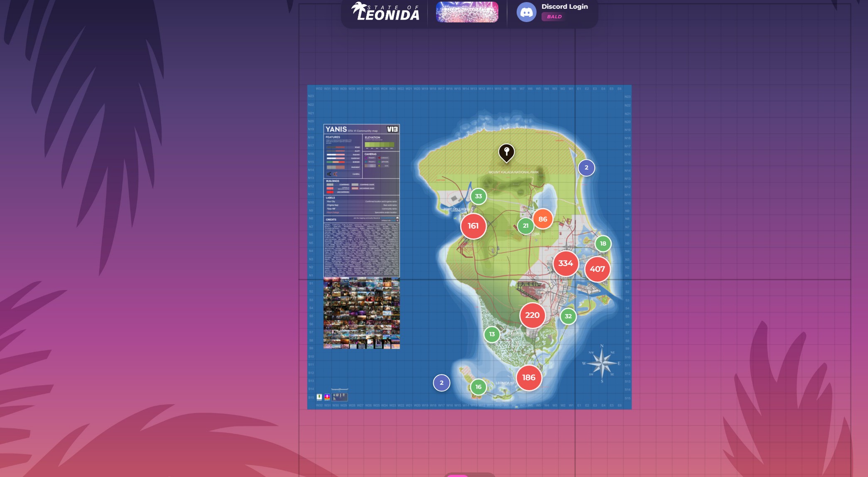868x477 pixels.
Task: Expand the green cluster marker 18
Action: (x=603, y=244)
